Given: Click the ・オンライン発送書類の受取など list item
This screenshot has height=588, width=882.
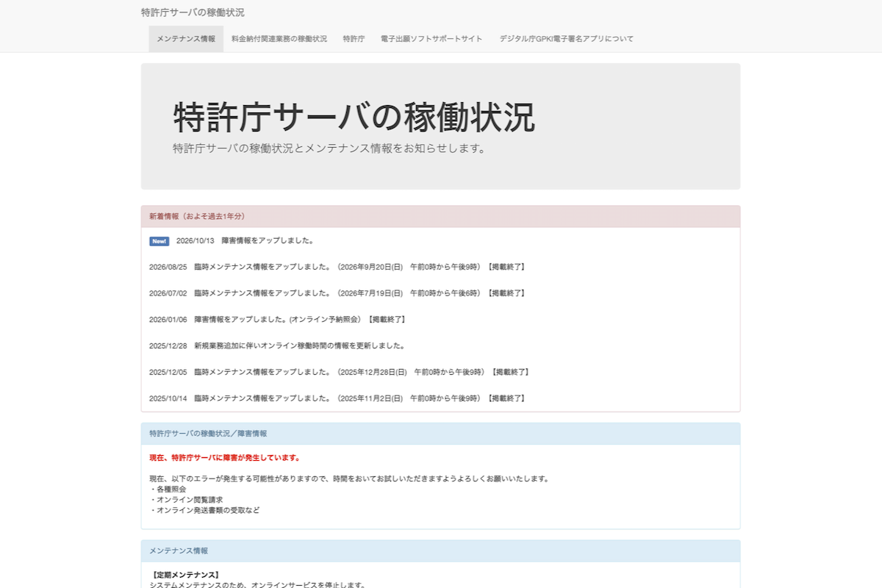Looking at the screenshot, I should (x=204, y=510).
